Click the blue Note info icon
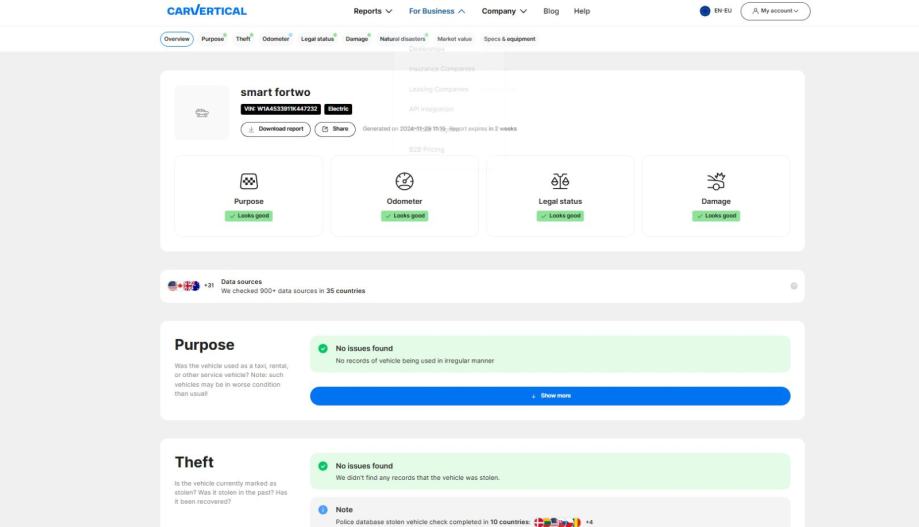 [x=323, y=510]
